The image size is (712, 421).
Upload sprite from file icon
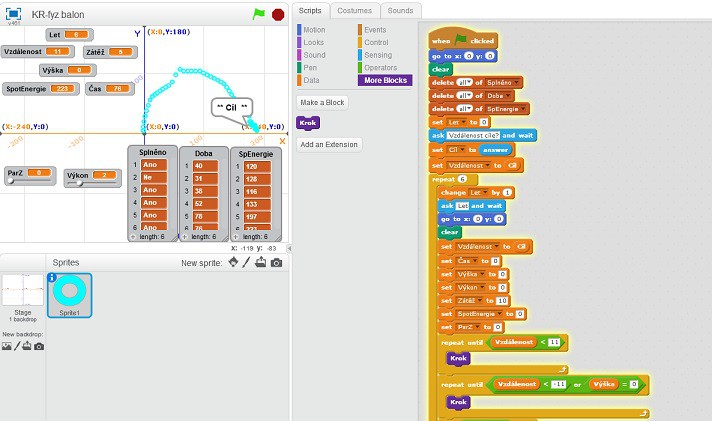tap(261, 263)
